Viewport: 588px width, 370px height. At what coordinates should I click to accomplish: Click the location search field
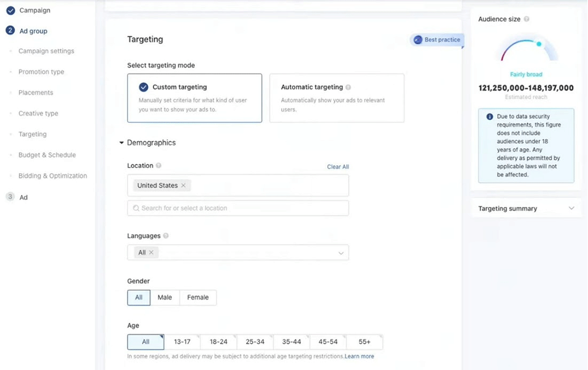coord(238,208)
